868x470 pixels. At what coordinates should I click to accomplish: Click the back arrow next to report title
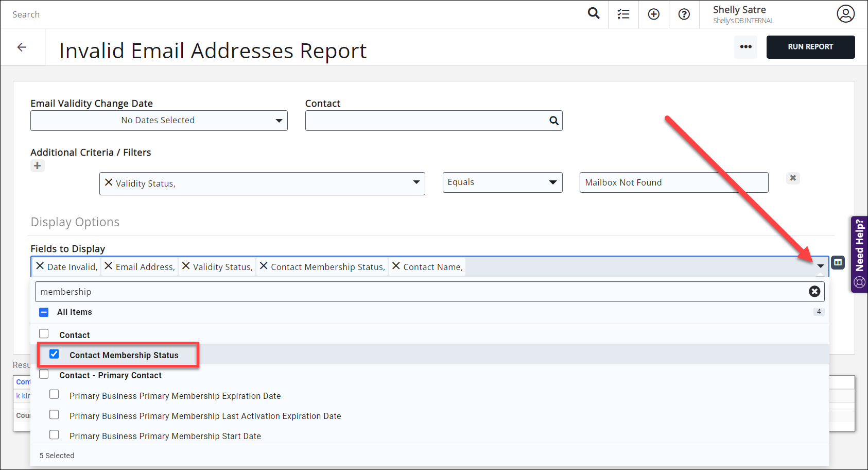click(x=22, y=47)
